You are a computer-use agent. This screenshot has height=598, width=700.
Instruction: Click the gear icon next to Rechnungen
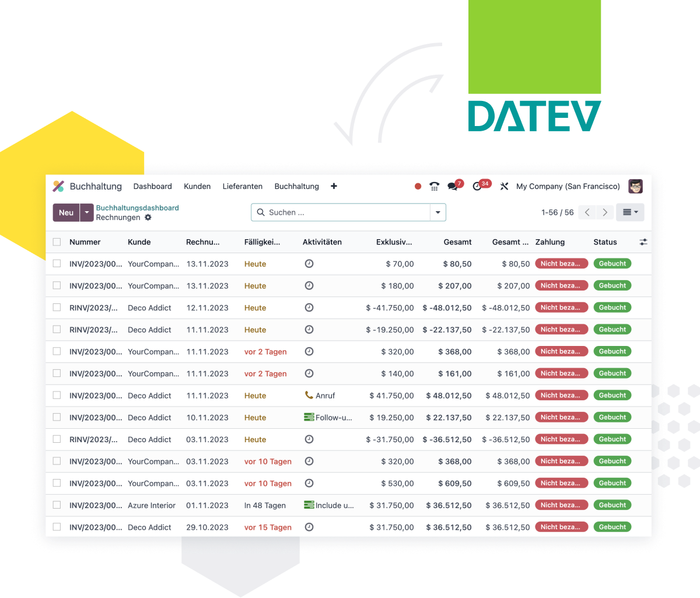point(148,218)
